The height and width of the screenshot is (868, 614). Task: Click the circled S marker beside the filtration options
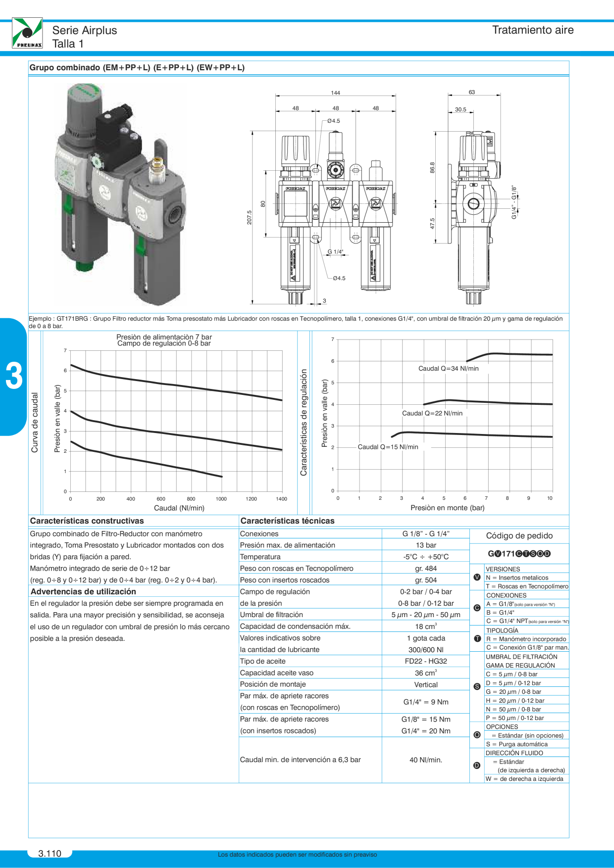coord(477,686)
